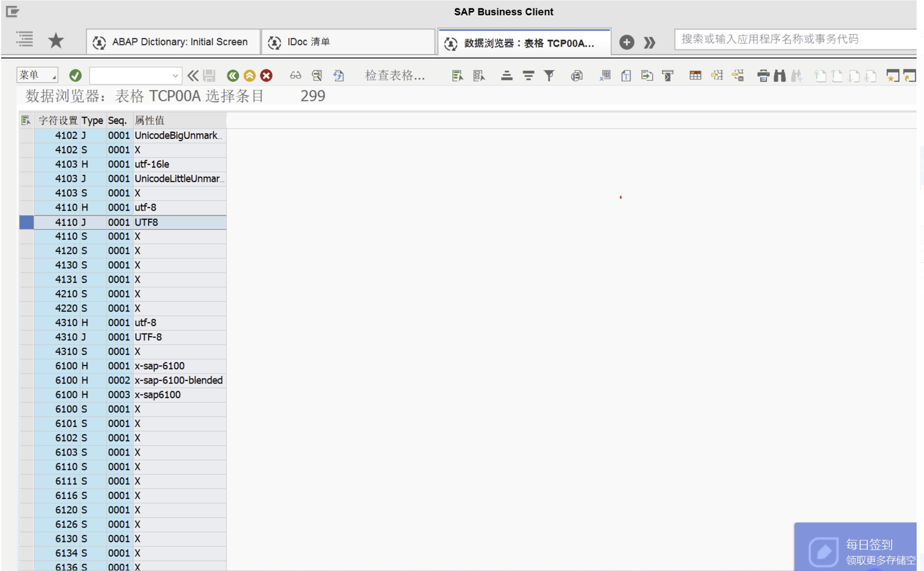The width and height of the screenshot is (924, 571).
Task: Click the utf-16le cell
Action: pyautogui.click(x=180, y=164)
